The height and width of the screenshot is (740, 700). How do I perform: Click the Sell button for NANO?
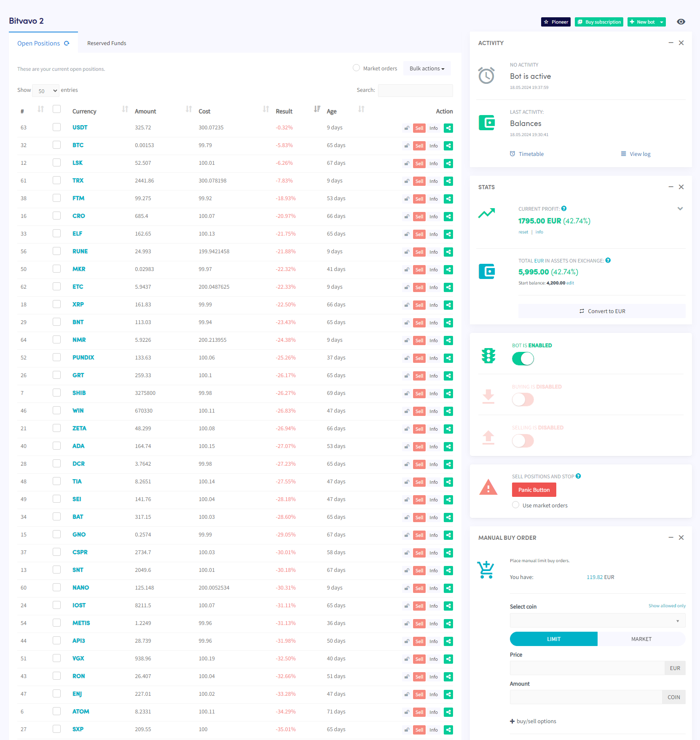coord(419,588)
